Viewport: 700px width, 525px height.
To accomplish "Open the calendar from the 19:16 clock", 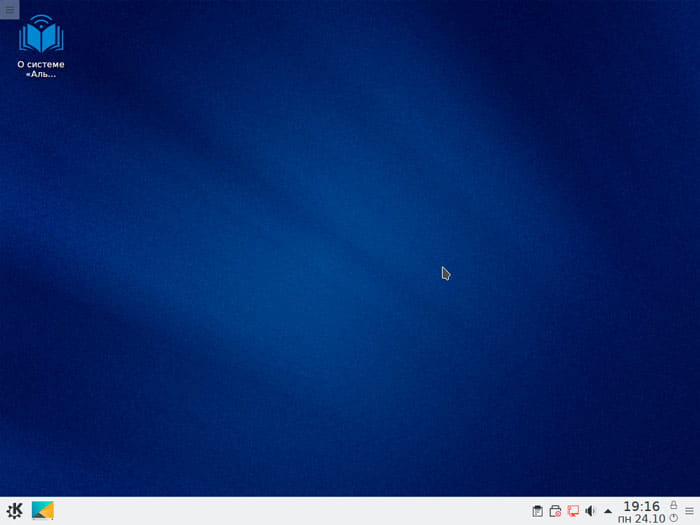I will pyautogui.click(x=642, y=512).
